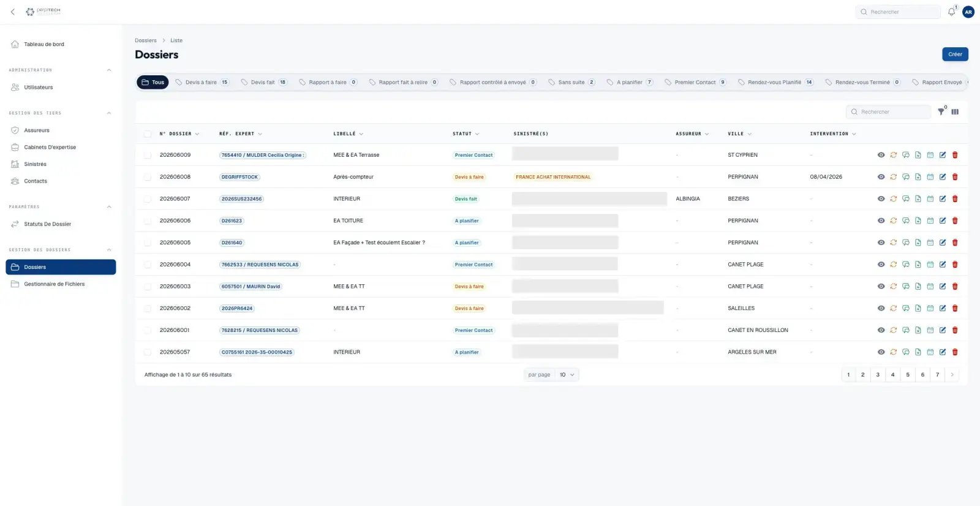This screenshot has height=506, width=980.
Task: Open the filter funnel icon
Action: point(941,111)
